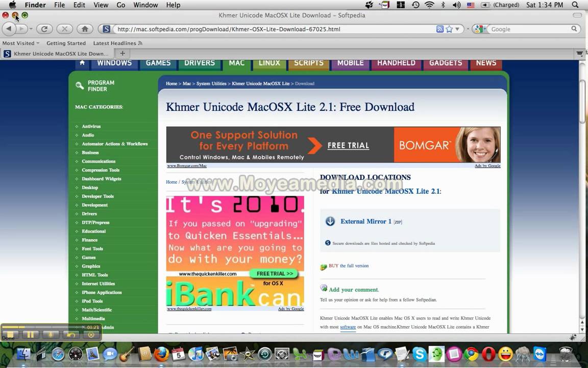The width and height of the screenshot is (588, 368).
Task: Launch Google Chrome from the Dock
Action: (472, 354)
